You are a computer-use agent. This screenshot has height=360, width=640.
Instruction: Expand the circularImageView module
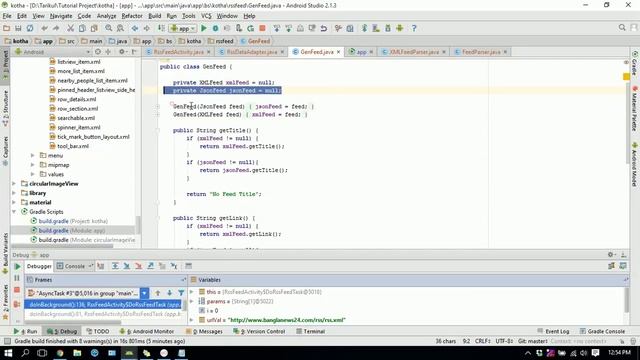pyautogui.click(x=14, y=184)
